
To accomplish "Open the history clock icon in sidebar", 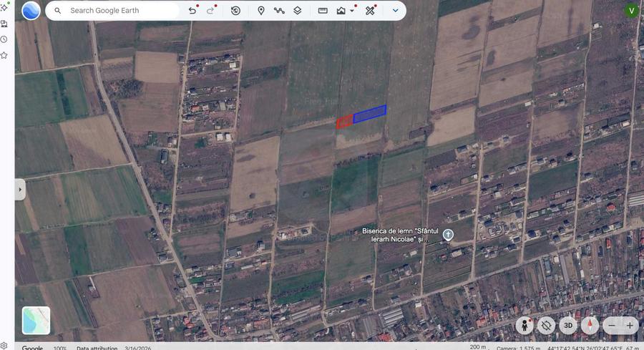I will [x=4, y=39].
